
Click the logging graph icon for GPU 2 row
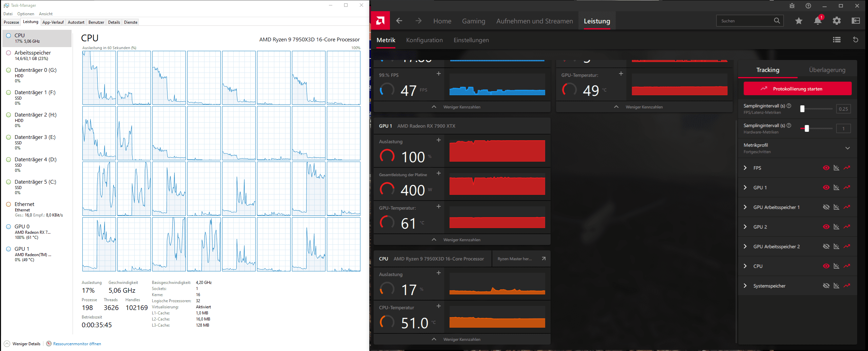tap(847, 227)
